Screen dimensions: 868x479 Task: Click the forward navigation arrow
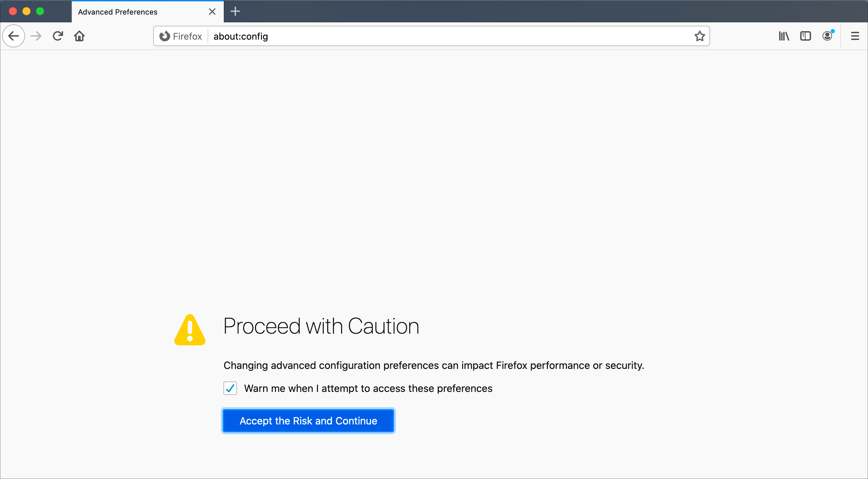pyautogui.click(x=36, y=36)
